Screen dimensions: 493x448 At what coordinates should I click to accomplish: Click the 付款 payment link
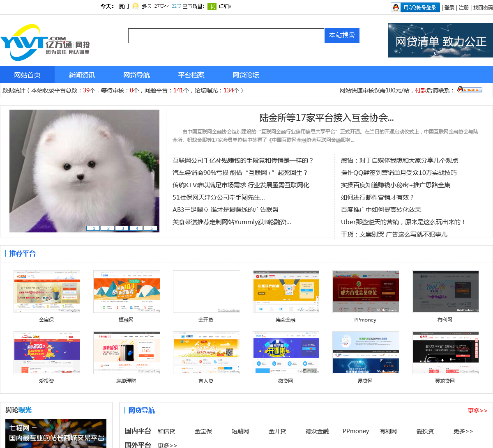click(x=421, y=90)
